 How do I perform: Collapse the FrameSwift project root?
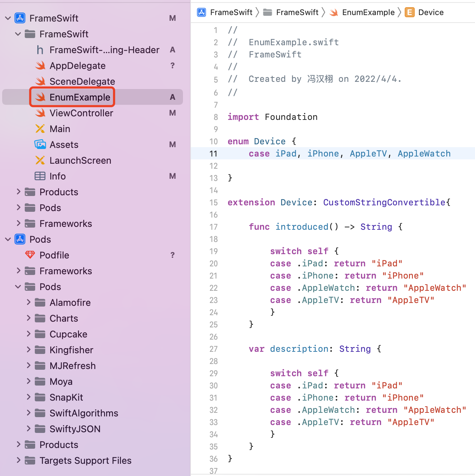[8, 18]
